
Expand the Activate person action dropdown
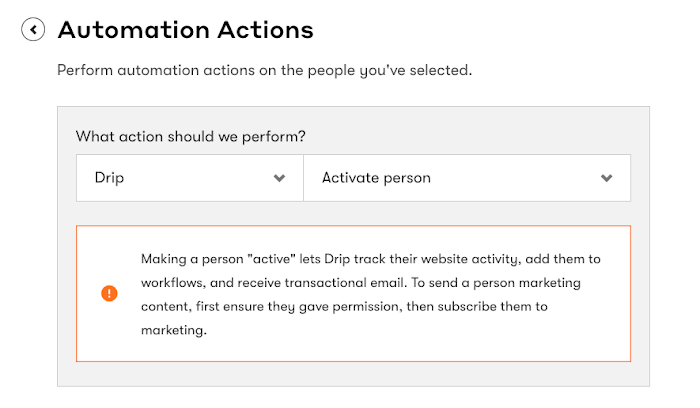coord(467,178)
